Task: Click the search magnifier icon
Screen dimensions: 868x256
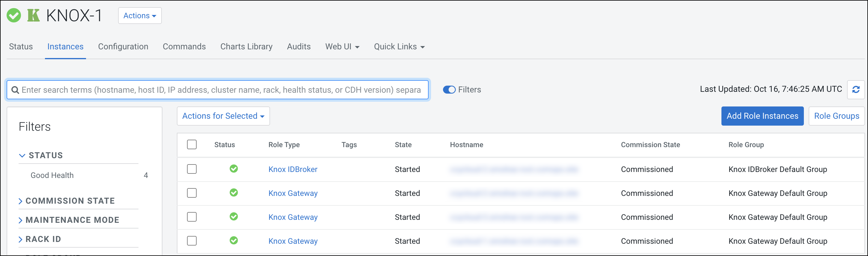Action: pos(15,90)
